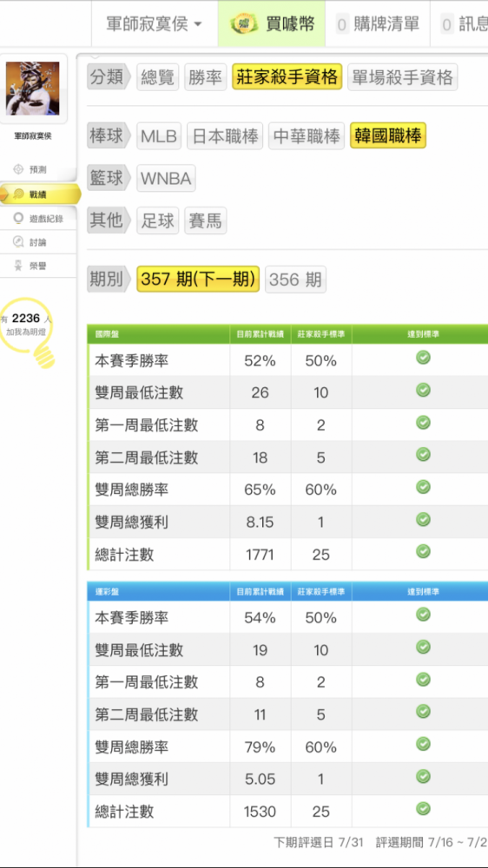Choose MLB baseball league filter
The width and height of the screenshot is (488, 868).
pyautogui.click(x=159, y=136)
